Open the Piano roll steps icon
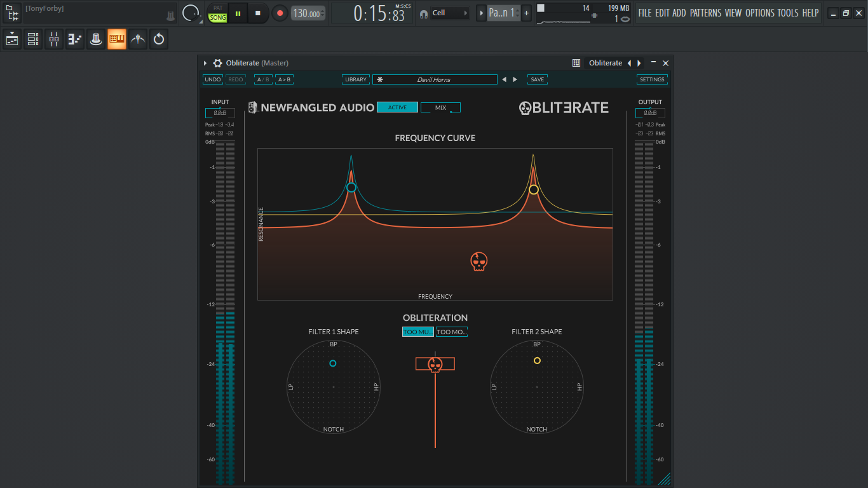The image size is (868, 488). (75, 39)
